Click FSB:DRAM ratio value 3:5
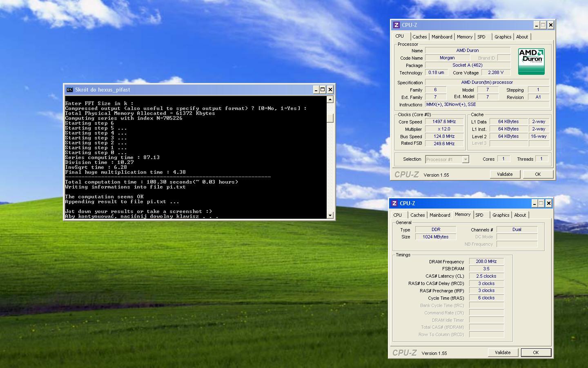588x368 pixels. pos(486,269)
